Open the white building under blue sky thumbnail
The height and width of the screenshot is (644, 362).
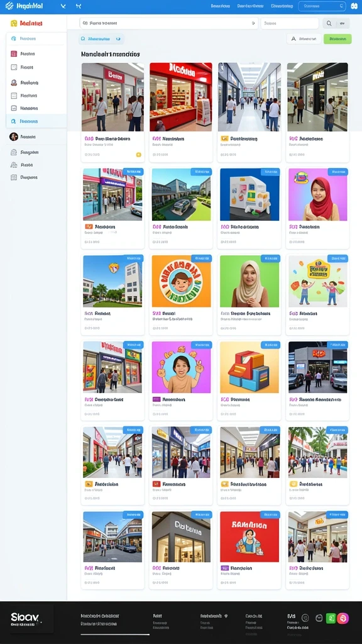(x=112, y=281)
